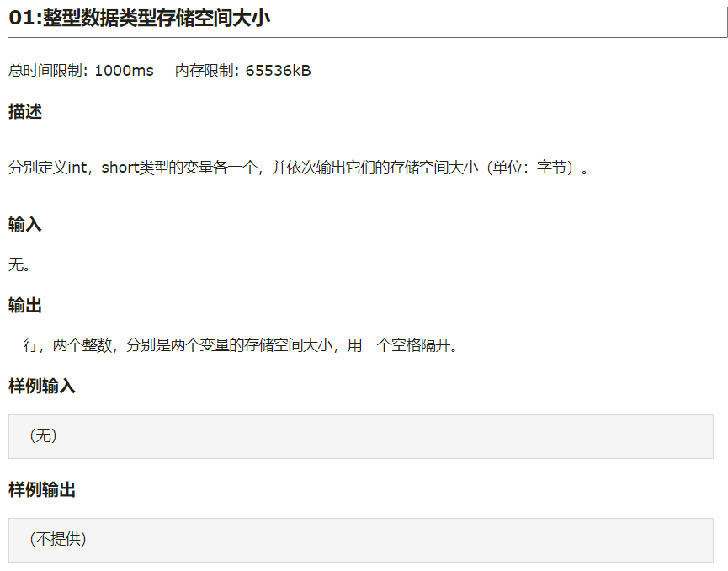Click the sample input box containing (无)
The width and height of the screenshot is (728, 571).
tap(361, 437)
